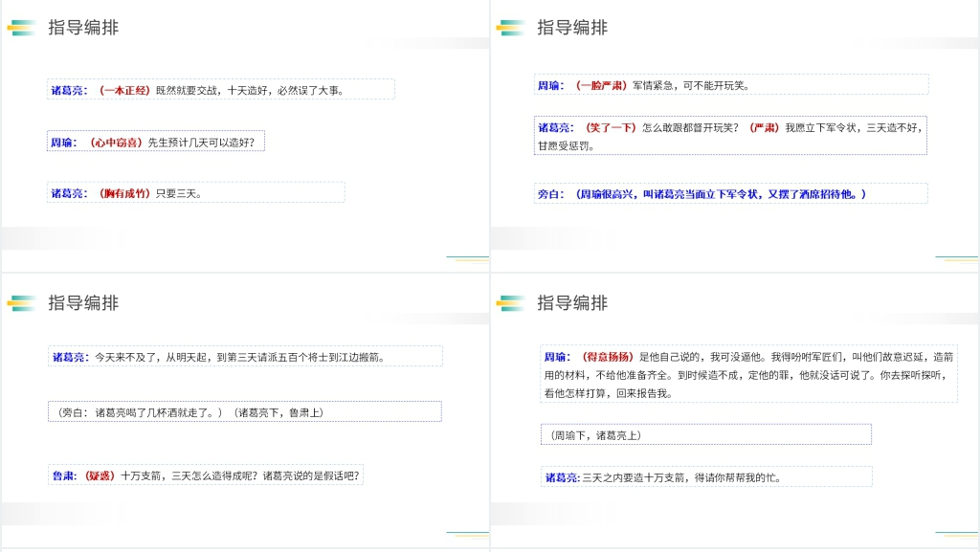The image size is (980, 552).
Task: Click the 指导编排 title on the top-right slide
Action: click(572, 28)
